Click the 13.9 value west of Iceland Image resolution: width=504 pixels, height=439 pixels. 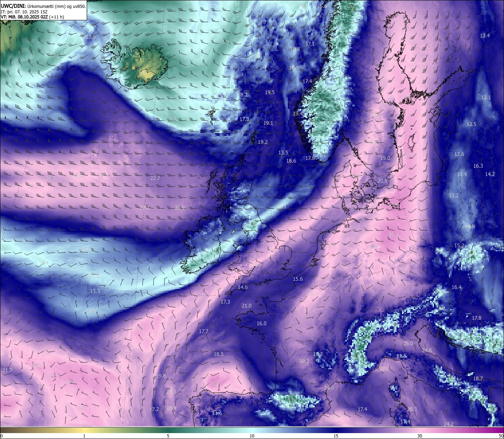91,37
